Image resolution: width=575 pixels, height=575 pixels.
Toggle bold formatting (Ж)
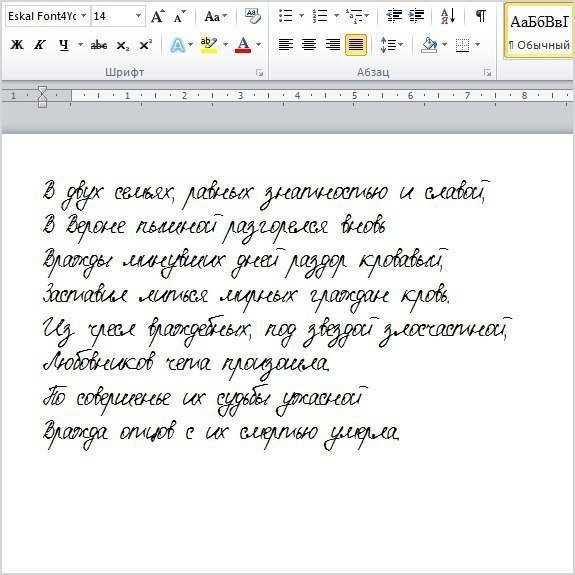tap(17, 45)
